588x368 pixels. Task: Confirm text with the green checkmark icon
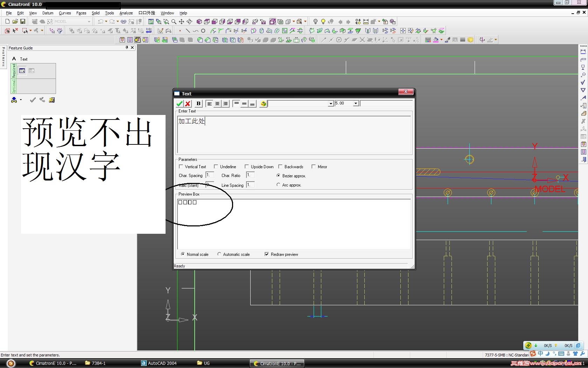pos(179,103)
